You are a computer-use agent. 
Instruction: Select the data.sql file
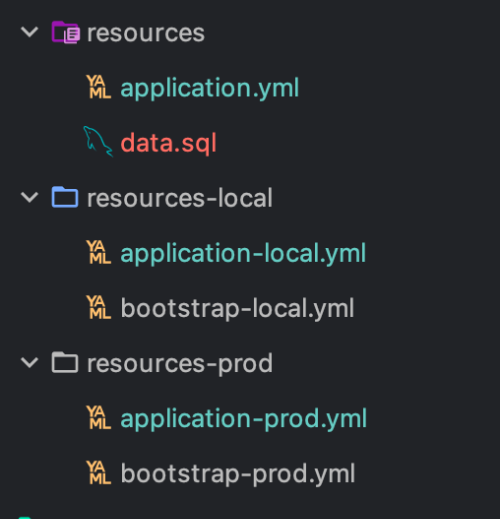168,143
